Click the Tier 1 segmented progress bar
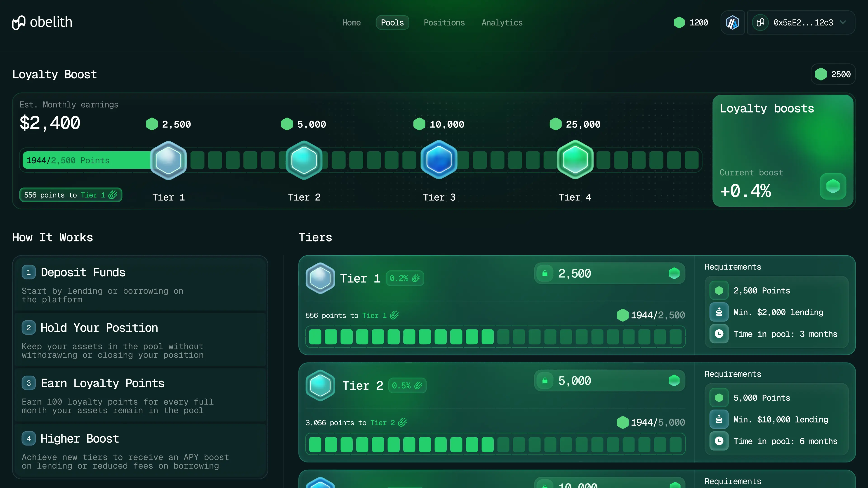The width and height of the screenshot is (868, 488). pos(495,337)
